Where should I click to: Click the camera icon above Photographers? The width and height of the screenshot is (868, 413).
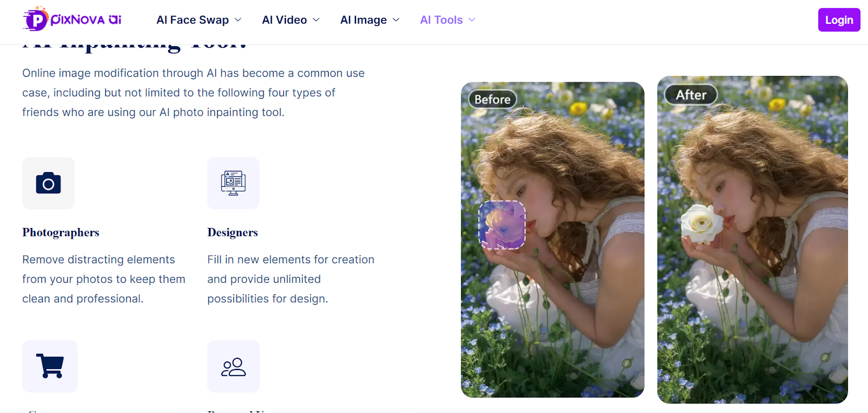click(48, 183)
